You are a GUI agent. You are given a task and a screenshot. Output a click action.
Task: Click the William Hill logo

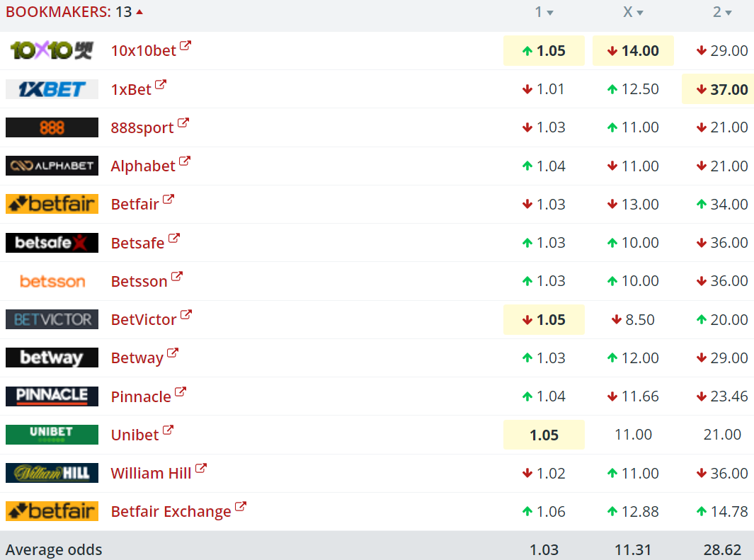click(52, 473)
